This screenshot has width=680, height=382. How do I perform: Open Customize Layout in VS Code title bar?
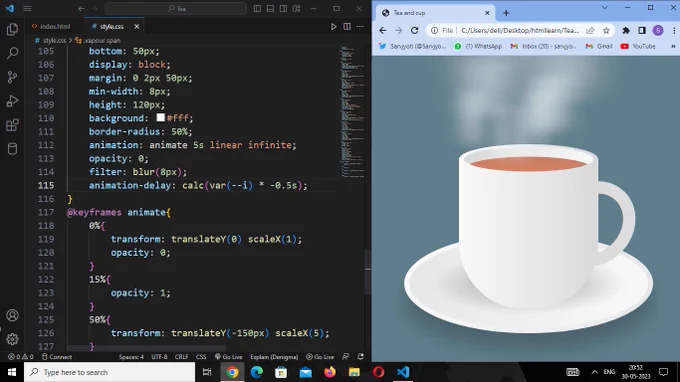297,8
